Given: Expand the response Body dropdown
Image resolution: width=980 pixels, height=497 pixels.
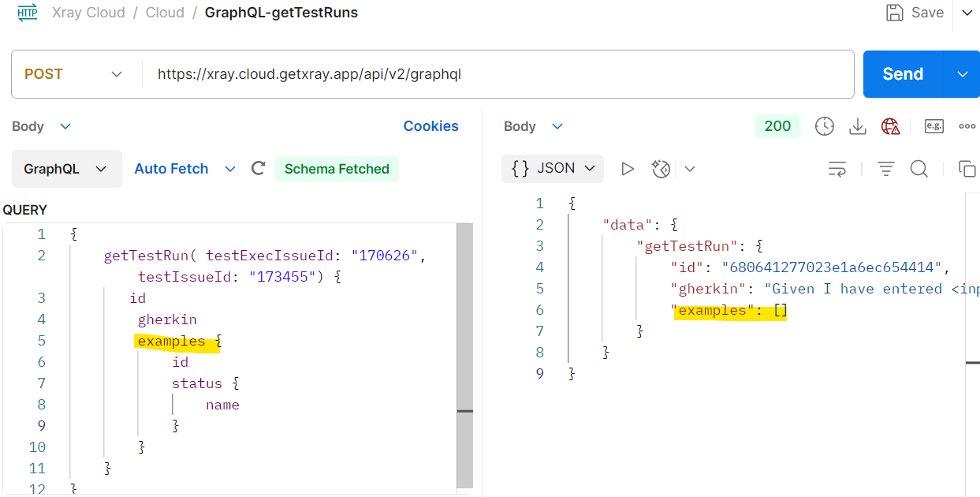Looking at the screenshot, I should 534,126.
